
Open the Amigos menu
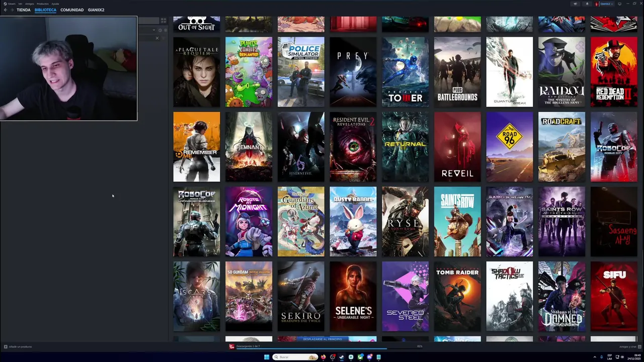(x=30, y=4)
